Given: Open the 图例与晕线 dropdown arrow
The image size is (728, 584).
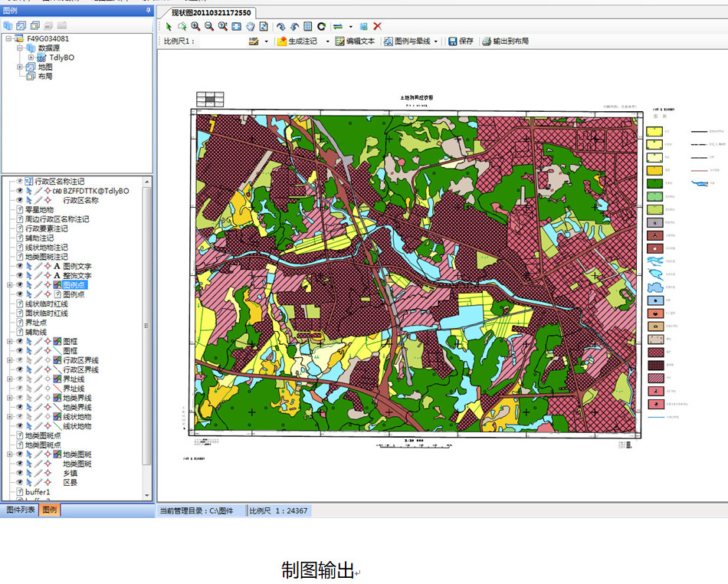Looking at the screenshot, I should click(436, 41).
